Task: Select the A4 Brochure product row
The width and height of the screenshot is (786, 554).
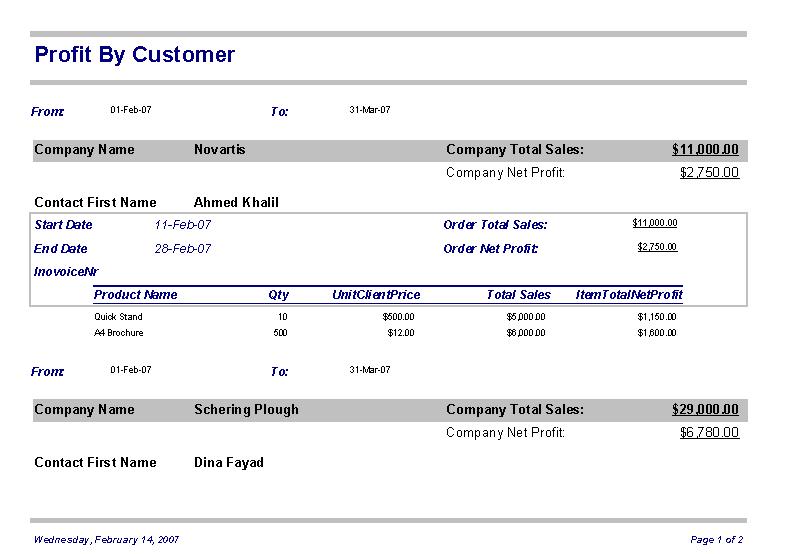Action: (x=119, y=333)
